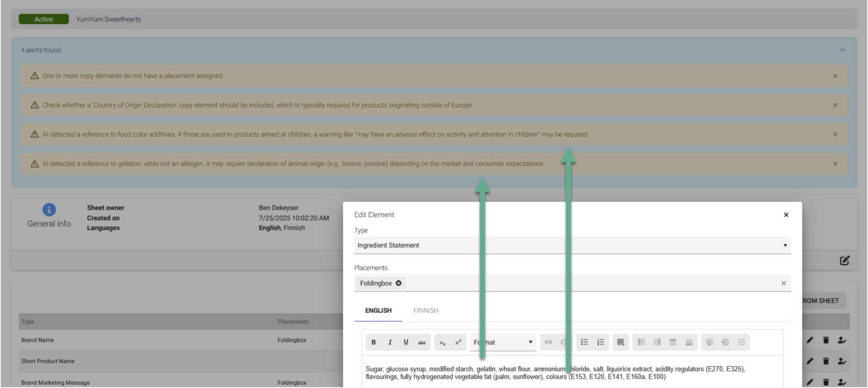Open the Type dropdown showing Ingredient Statement
The image size is (868, 388).
(x=572, y=245)
